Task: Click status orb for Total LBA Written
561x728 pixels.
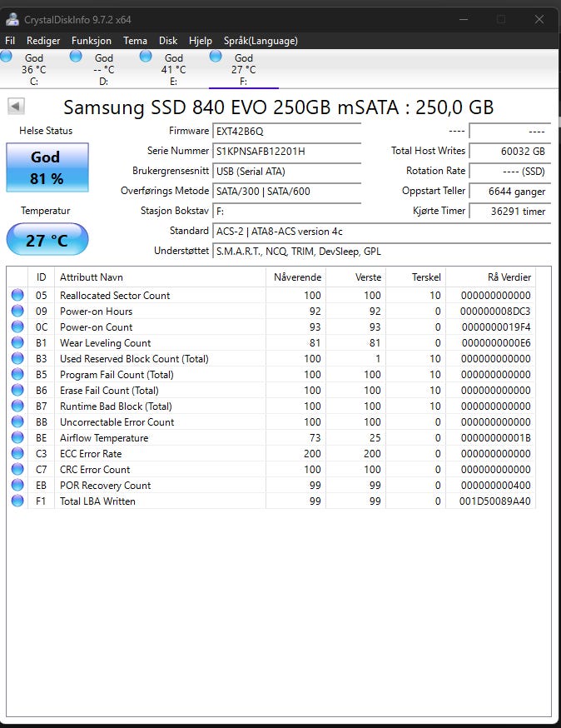Action: 17,501
